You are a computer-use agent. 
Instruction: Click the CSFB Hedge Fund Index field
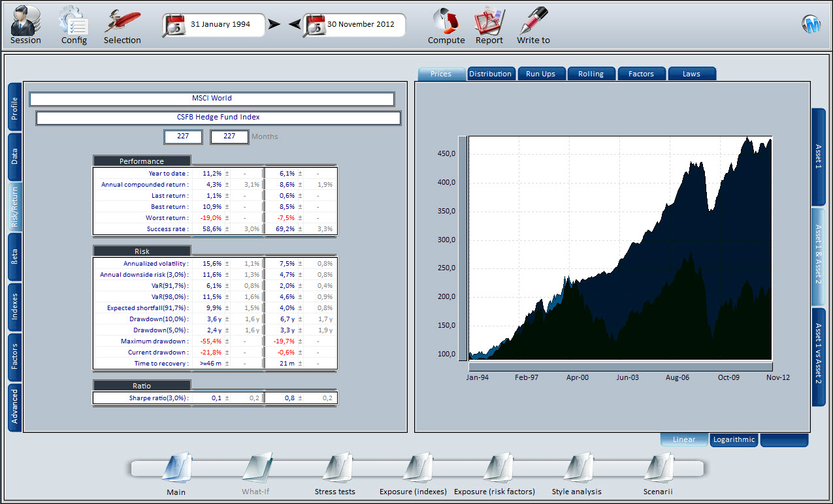(218, 118)
